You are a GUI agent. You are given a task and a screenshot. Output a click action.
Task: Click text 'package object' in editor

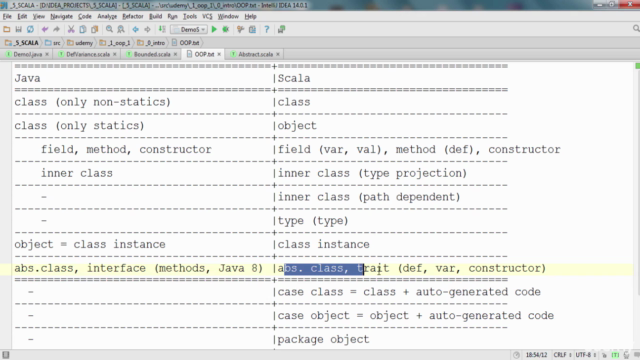[323, 339]
